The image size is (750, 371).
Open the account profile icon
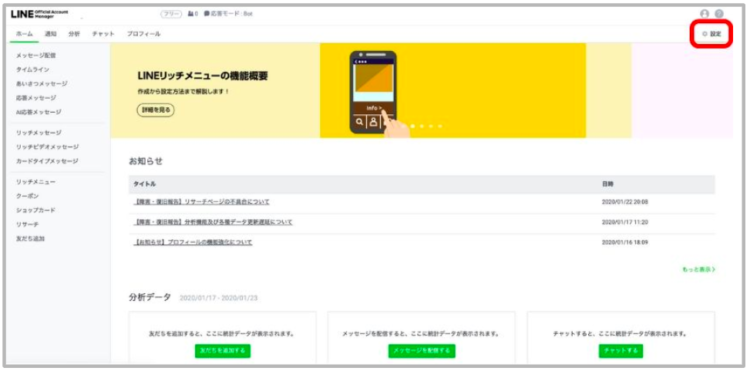pos(704,14)
